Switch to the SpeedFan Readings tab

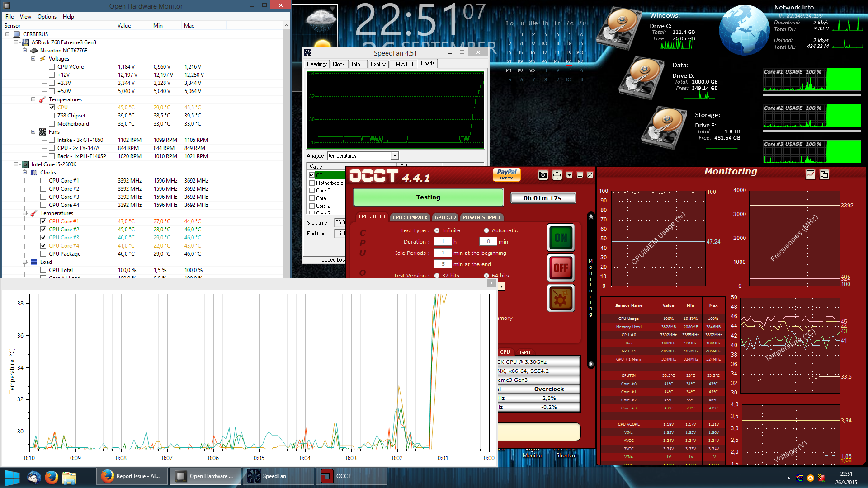pos(317,64)
